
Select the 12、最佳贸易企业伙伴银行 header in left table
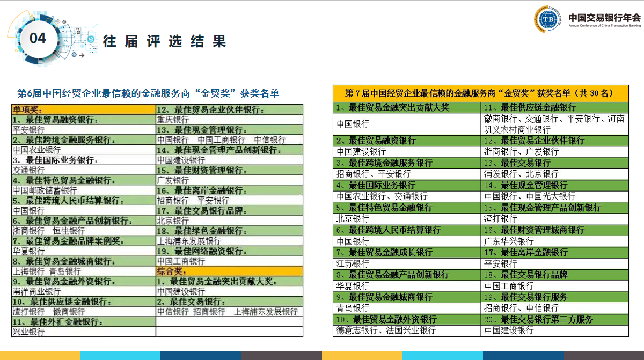pyautogui.click(x=229, y=109)
